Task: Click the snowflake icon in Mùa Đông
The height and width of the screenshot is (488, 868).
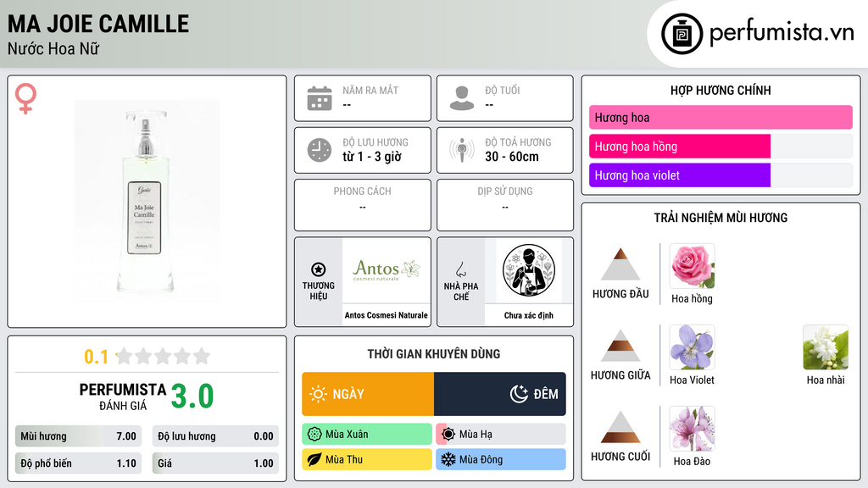Action: tap(448, 459)
